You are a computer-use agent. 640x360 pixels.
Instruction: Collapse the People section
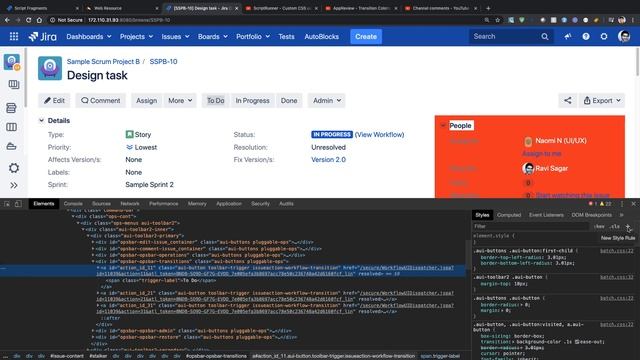point(443,126)
